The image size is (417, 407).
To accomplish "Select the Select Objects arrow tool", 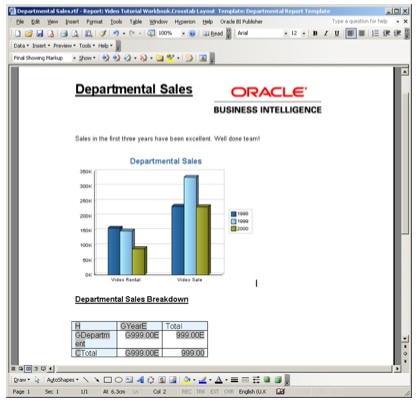I will [x=37, y=380].
